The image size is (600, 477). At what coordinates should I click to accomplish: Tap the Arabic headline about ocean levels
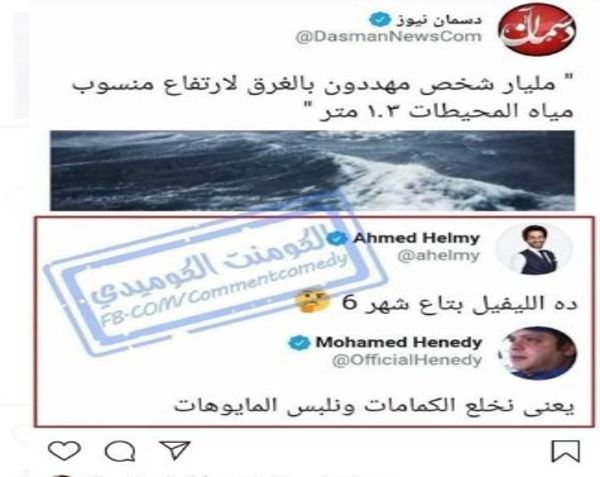point(323,97)
